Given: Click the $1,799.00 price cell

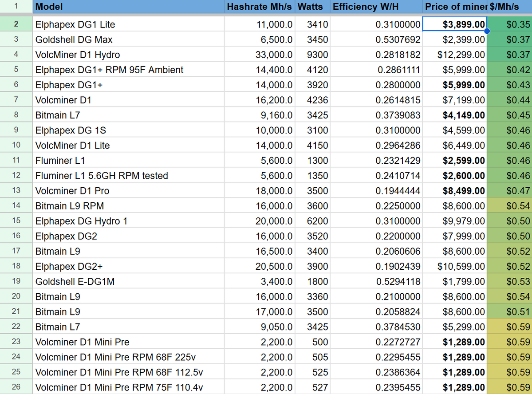Looking at the screenshot, I should [455, 281].
